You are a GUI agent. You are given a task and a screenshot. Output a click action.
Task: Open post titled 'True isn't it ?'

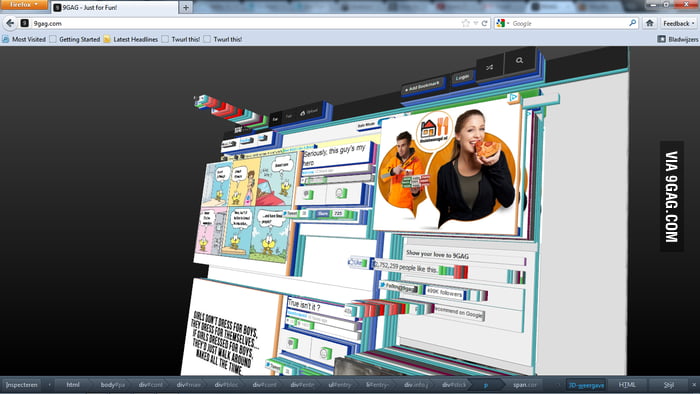304,304
